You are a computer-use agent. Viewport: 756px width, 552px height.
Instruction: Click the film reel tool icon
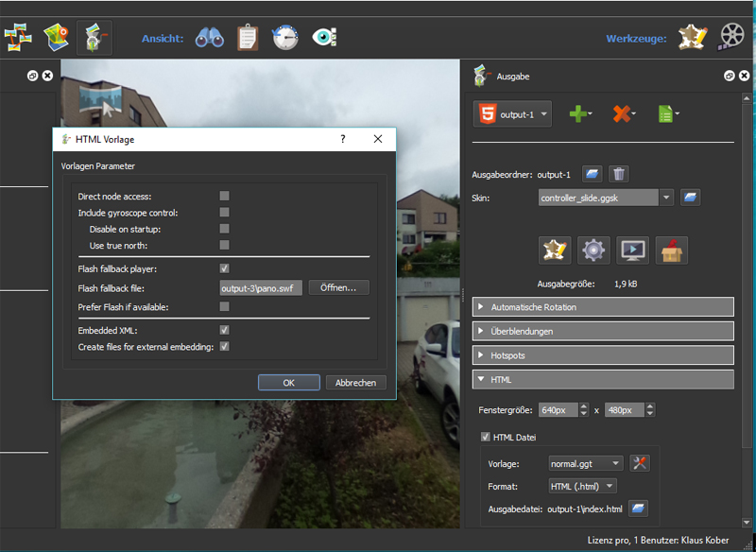click(731, 37)
